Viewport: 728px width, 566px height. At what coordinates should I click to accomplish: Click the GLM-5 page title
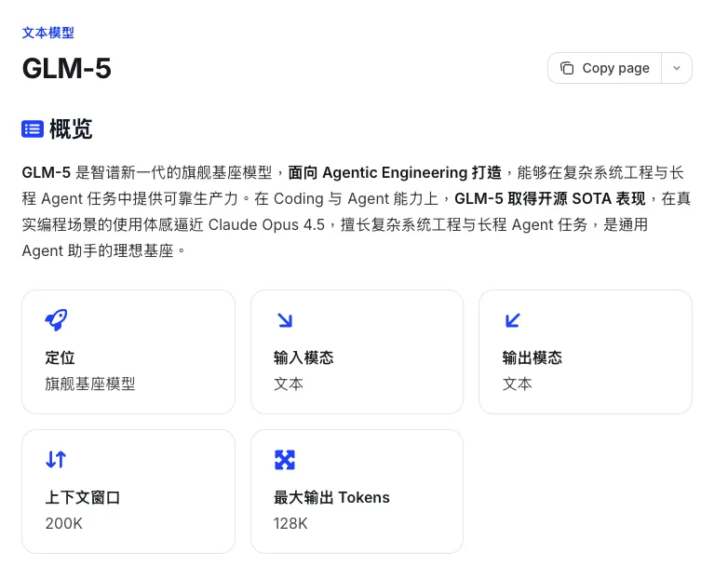67,69
